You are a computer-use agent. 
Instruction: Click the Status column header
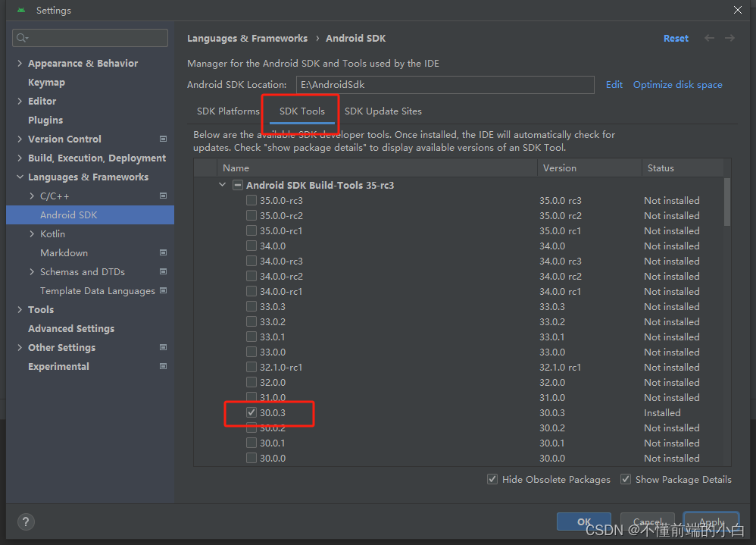[x=683, y=168]
